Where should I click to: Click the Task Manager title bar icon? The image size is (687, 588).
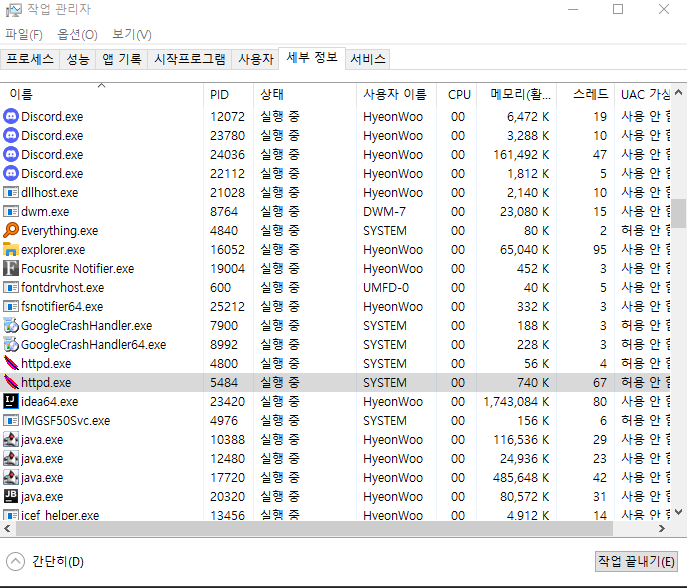point(13,10)
